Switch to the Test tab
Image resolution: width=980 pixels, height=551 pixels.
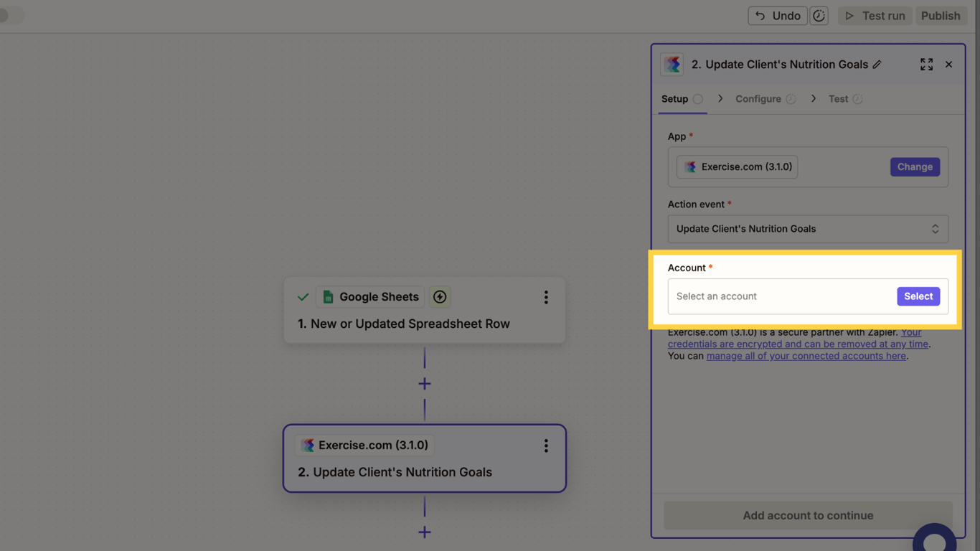tap(838, 98)
